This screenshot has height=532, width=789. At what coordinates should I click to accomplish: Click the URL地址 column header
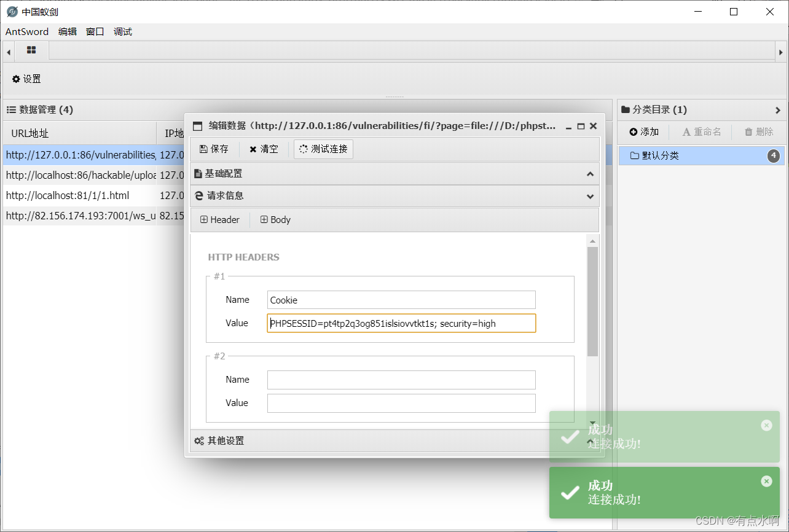coord(80,133)
